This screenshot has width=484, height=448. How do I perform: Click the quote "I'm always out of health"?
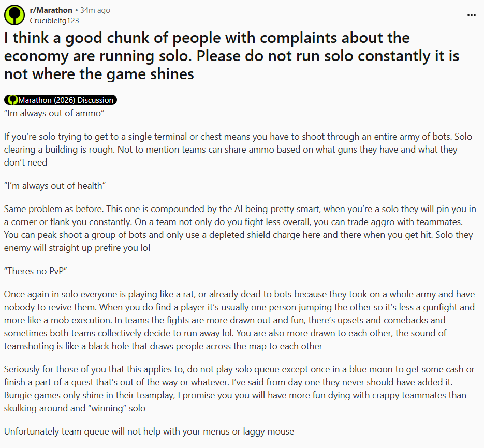click(55, 186)
